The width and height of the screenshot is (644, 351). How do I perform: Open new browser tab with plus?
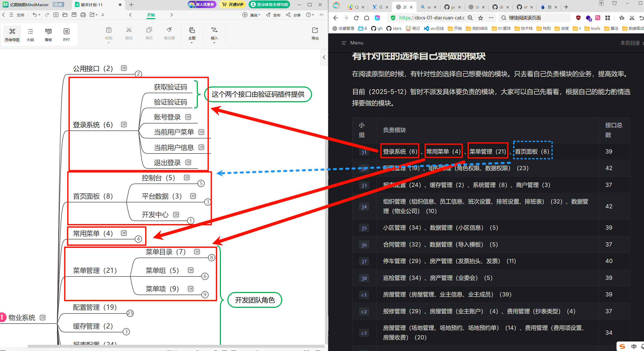tap(566, 7)
